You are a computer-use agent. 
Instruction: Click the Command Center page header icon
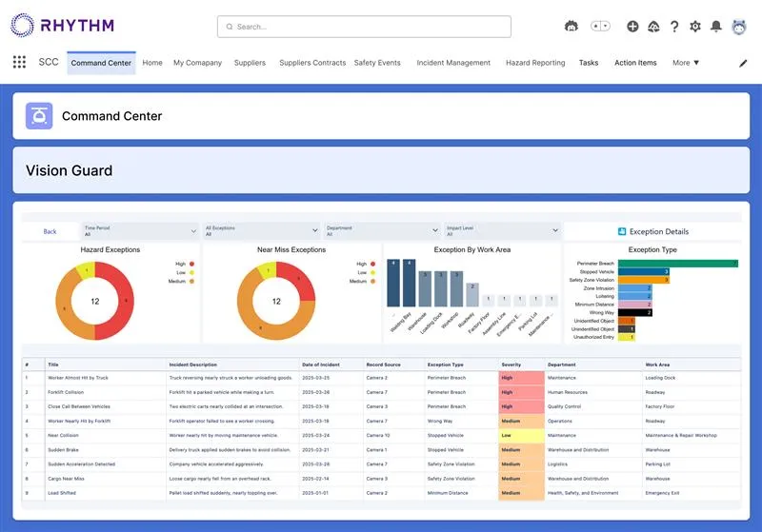[39, 116]
